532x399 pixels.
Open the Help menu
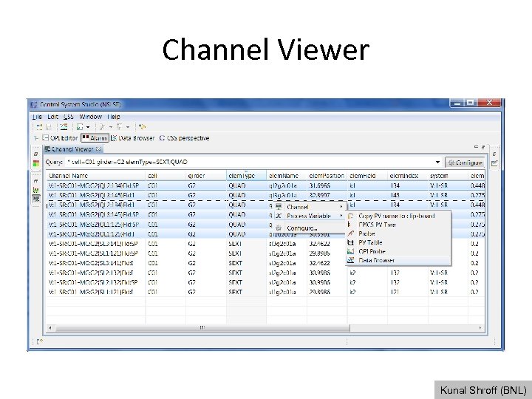(x=114, y=117)
